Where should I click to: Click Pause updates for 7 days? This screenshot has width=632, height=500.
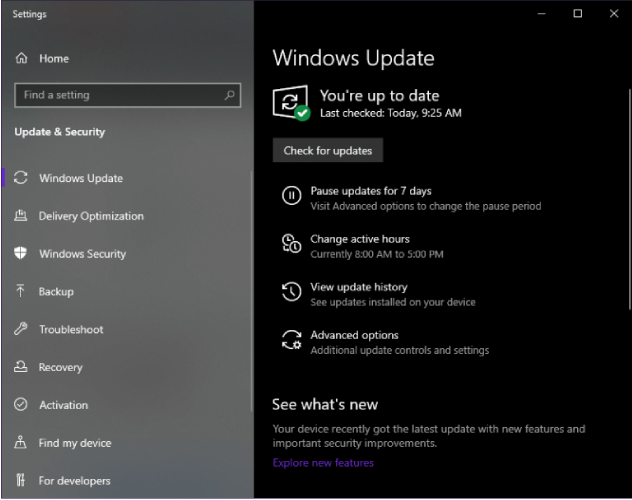371,191
